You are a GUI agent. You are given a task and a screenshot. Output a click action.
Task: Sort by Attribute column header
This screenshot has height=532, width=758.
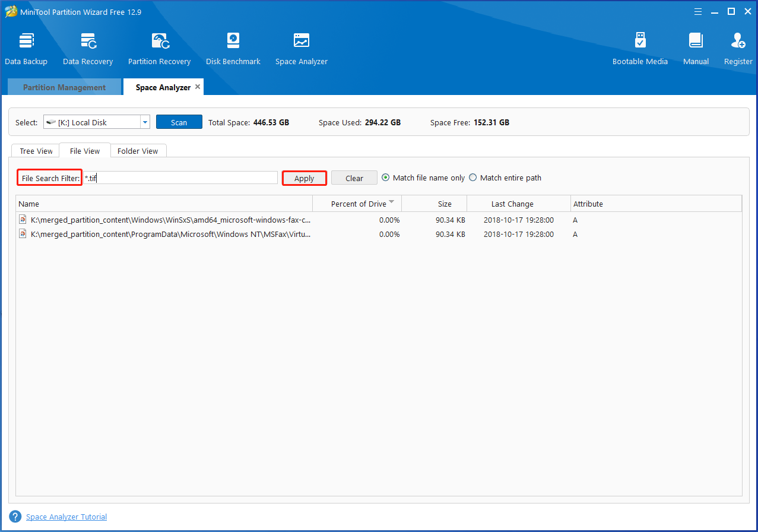(x=656, y=204)
